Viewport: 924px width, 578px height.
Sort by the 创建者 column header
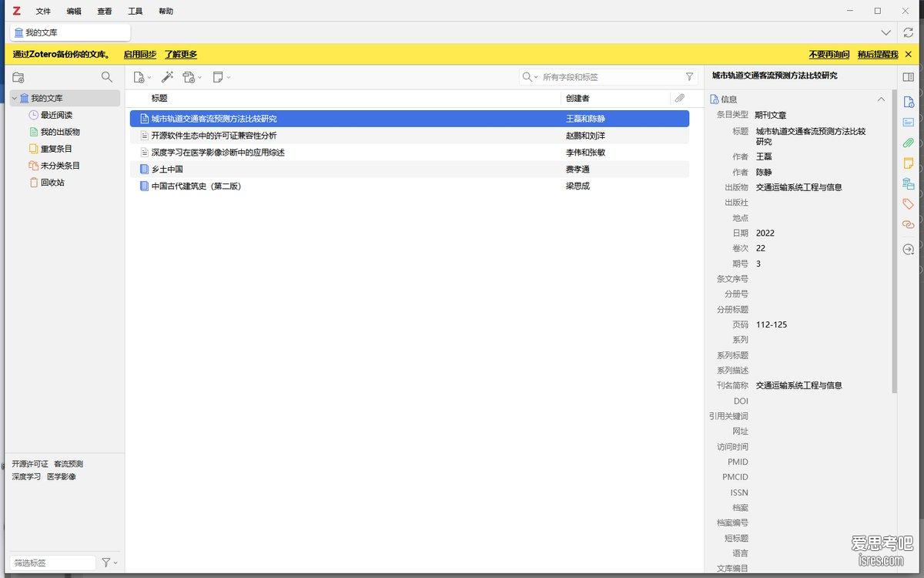tap(615, 98)
